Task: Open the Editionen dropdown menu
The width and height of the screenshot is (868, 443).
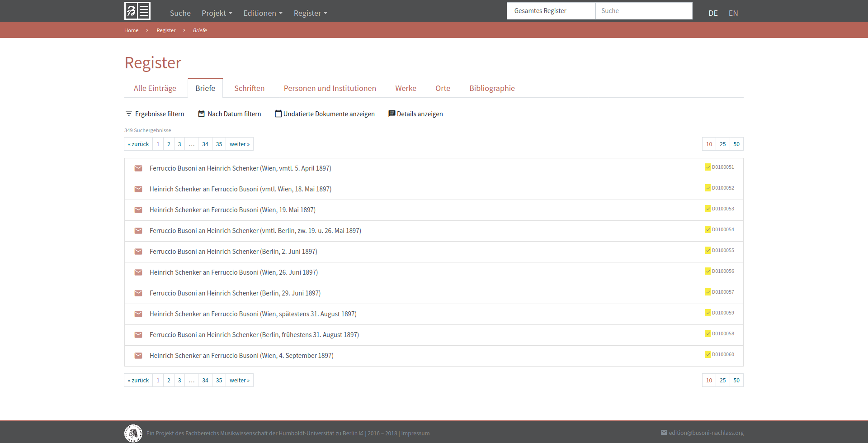Action: pos(263,13)
